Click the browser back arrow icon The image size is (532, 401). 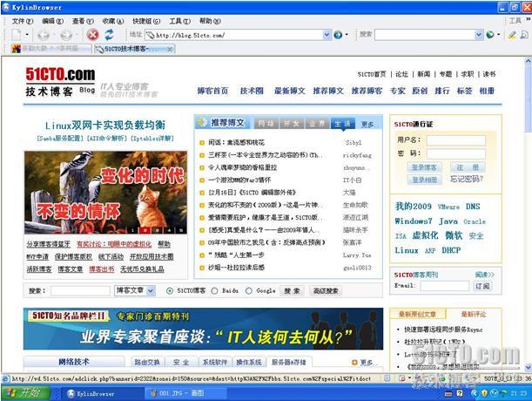[x=44, y=35]
